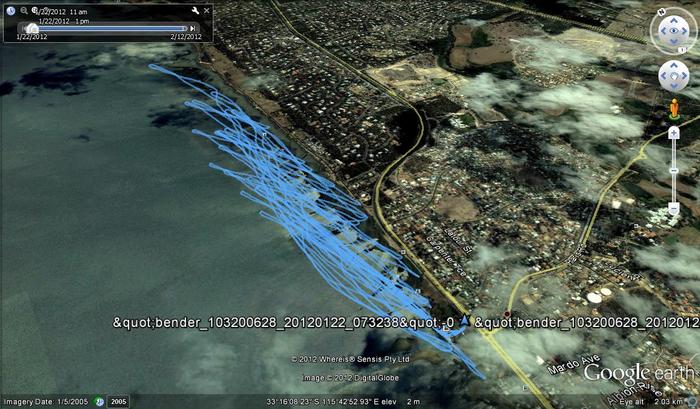Zoom in the time slider range
The height and width of the screenshot is (409, 700).
click(35, 11)
